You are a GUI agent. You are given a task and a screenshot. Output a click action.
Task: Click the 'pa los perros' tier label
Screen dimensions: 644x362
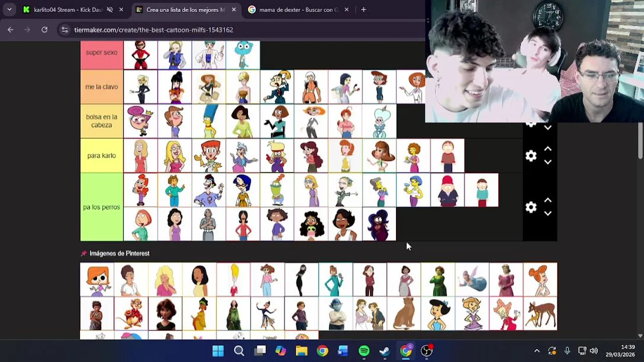[102, 207]
